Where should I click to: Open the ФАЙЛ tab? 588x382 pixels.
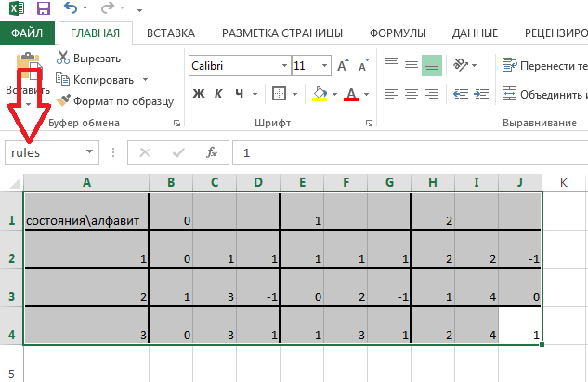pyautogui.click(x=27, y=33)
